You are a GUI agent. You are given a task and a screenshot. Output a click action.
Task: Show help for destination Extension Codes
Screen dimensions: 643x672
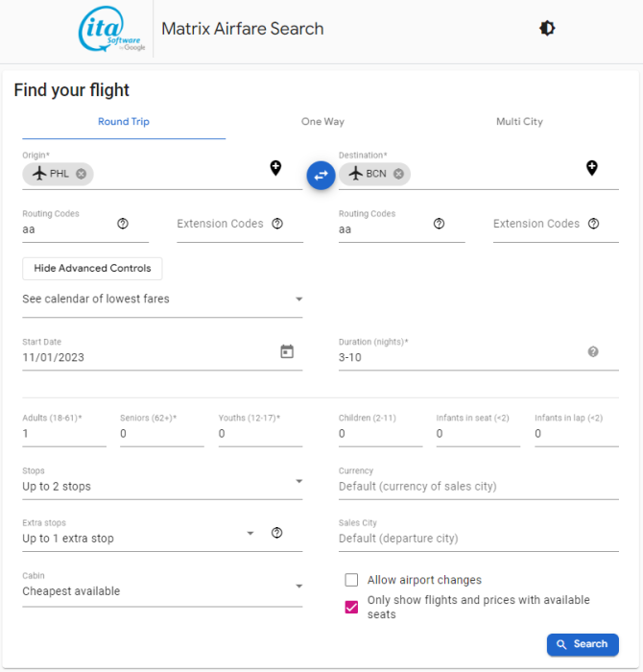593,224
